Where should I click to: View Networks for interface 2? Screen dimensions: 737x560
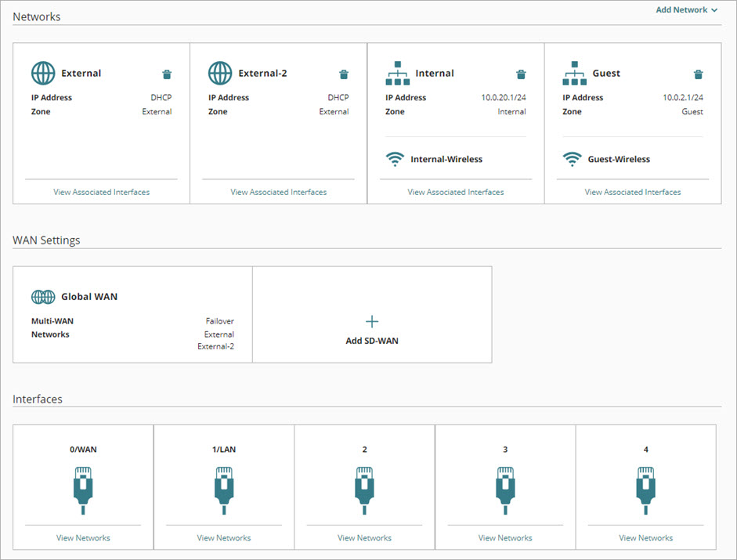(x=364, y=538)
